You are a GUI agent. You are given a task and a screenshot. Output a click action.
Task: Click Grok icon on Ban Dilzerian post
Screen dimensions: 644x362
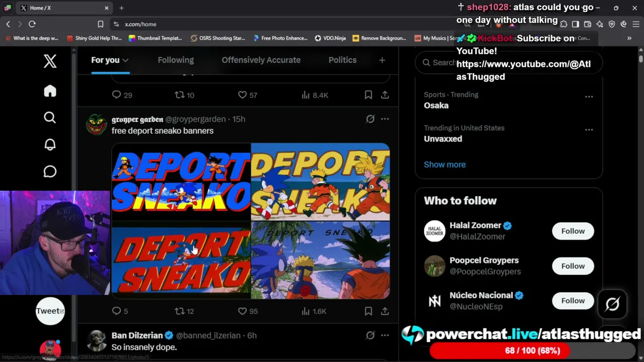370,335
